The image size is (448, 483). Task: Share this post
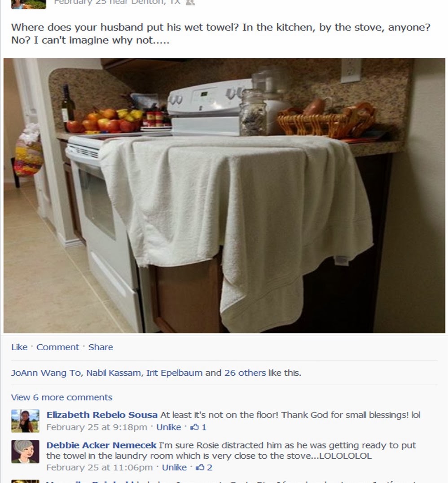pos(101,347)
